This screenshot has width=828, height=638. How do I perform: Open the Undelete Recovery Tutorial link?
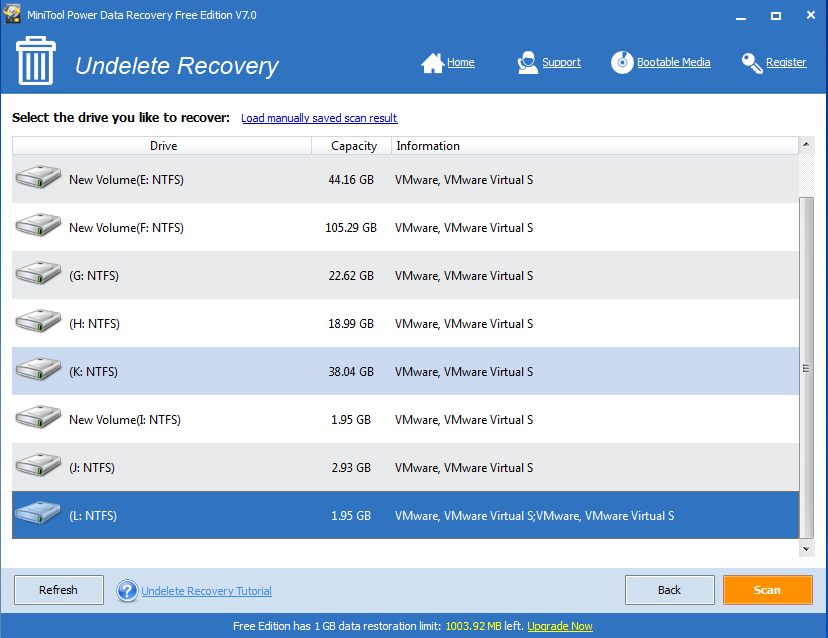pyautogui.click(x=206, y=591)
